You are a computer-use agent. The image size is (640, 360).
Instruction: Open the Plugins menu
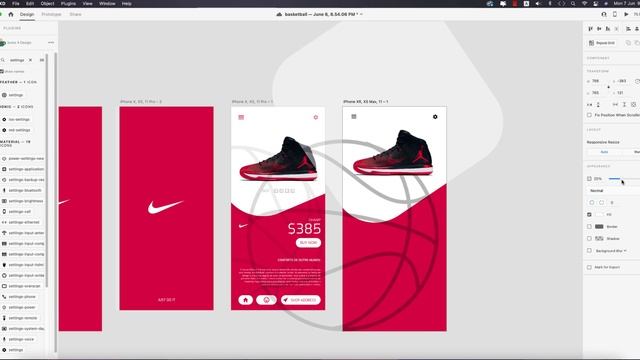68,4
